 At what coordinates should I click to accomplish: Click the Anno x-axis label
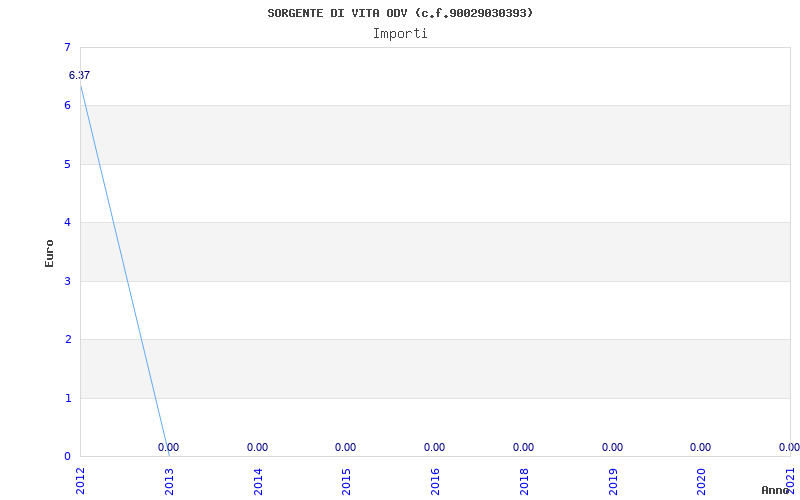coord(776,490)
